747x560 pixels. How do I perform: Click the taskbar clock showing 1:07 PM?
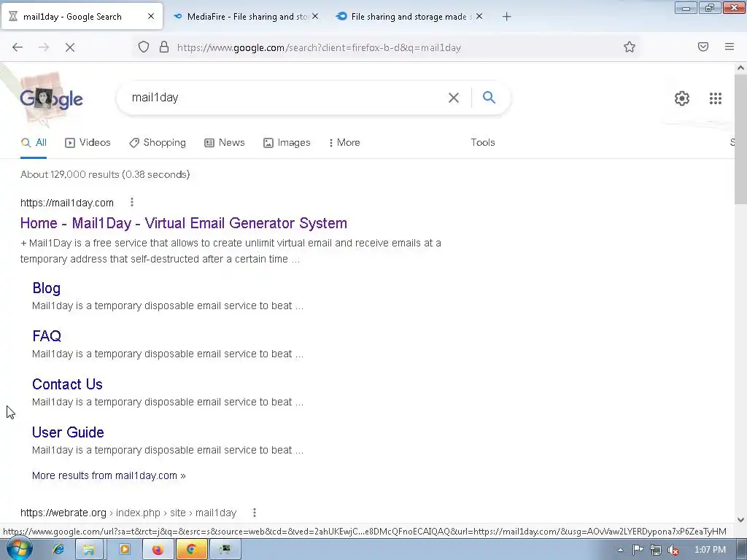[710, 550]
